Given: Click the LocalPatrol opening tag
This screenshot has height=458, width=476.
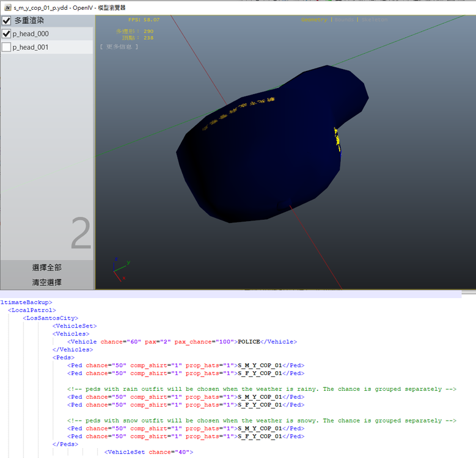Looking at the screenshot, I should (x=32, y=310).
